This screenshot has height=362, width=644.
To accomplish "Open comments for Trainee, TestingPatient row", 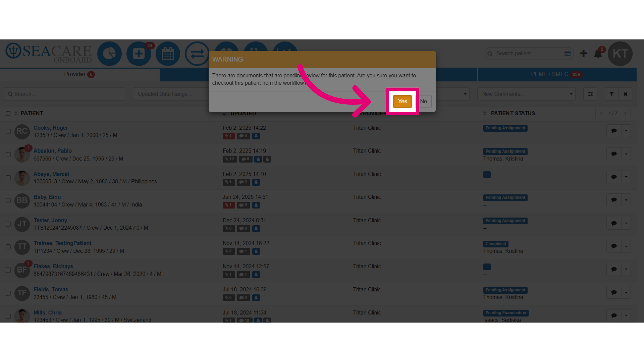I will (614, 246).
